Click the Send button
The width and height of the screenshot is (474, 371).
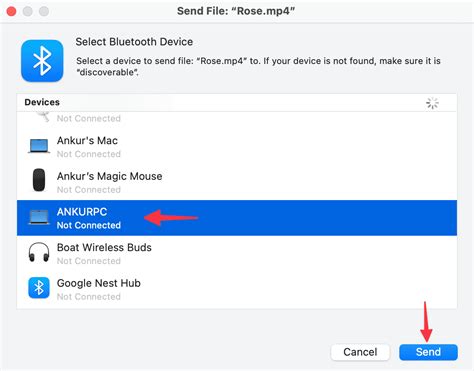[x=428, y=352]
